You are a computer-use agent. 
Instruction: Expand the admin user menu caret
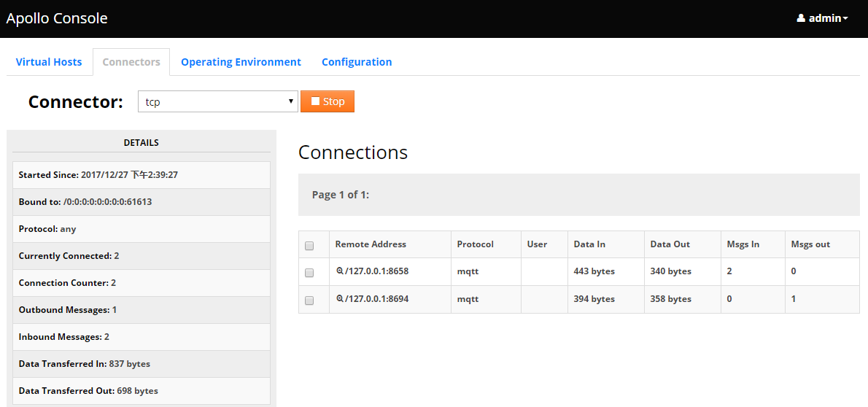click(x=845, y=19)
